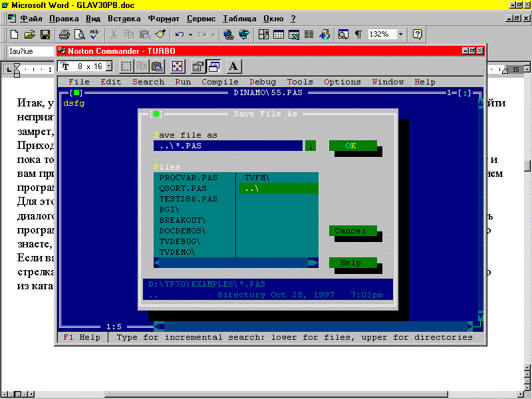
Task: Click the Office Assistant help icon
Action: 418,35
